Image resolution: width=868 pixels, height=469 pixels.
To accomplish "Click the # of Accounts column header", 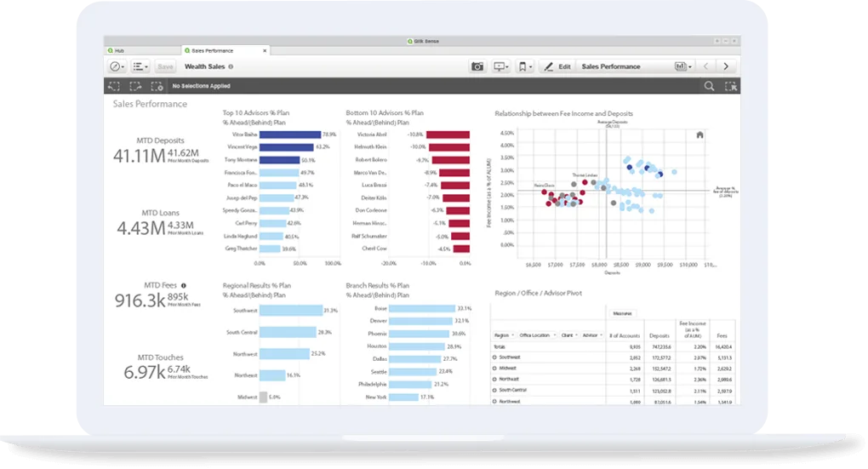I will [x=625, y=335].
